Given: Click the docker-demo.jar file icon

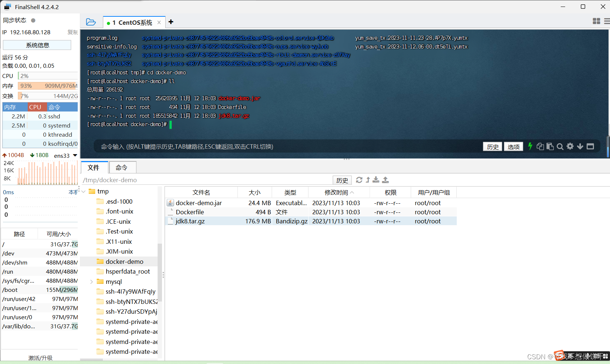Looking at the screenshot, I should tap(170, 203).
